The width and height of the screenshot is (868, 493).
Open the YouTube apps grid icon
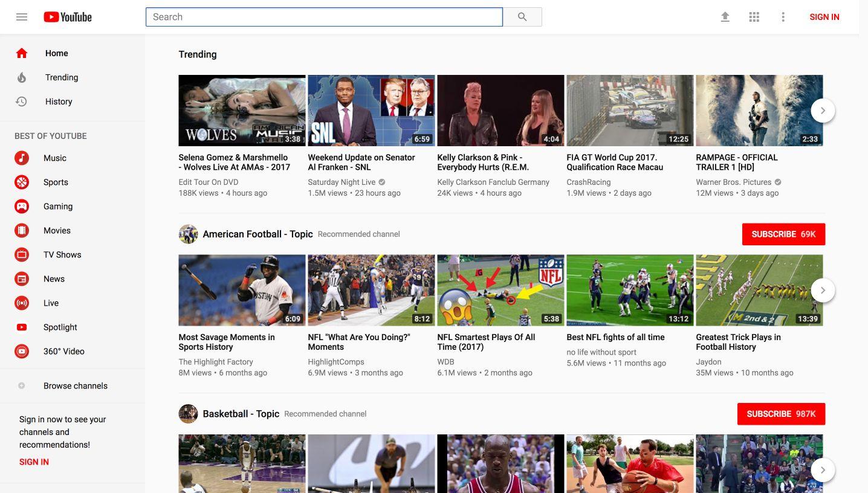pyautogui.click(x=754, y=17)
